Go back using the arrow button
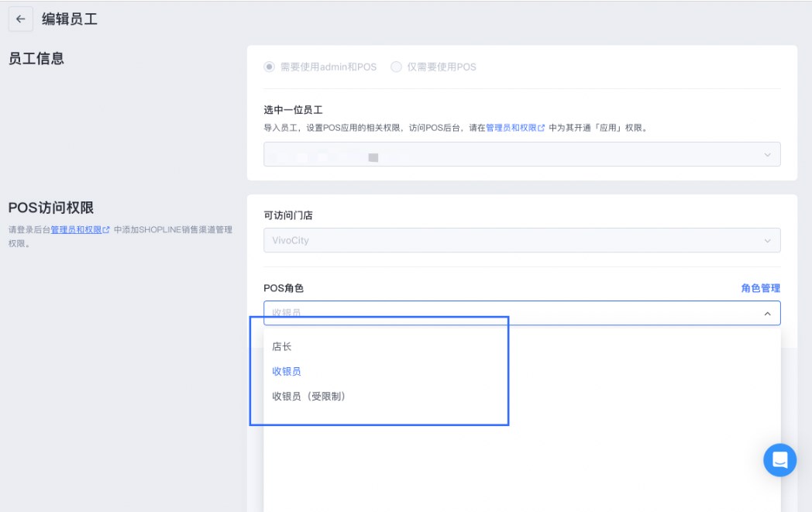The height and width of the screenshot is (512, 812). pyautogui.click(x=21, y=19)
